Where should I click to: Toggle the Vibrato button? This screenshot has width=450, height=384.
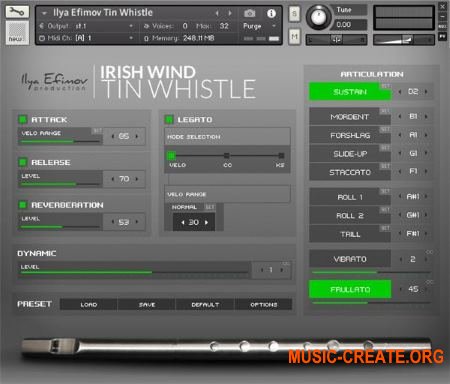[x=350, y=259]
